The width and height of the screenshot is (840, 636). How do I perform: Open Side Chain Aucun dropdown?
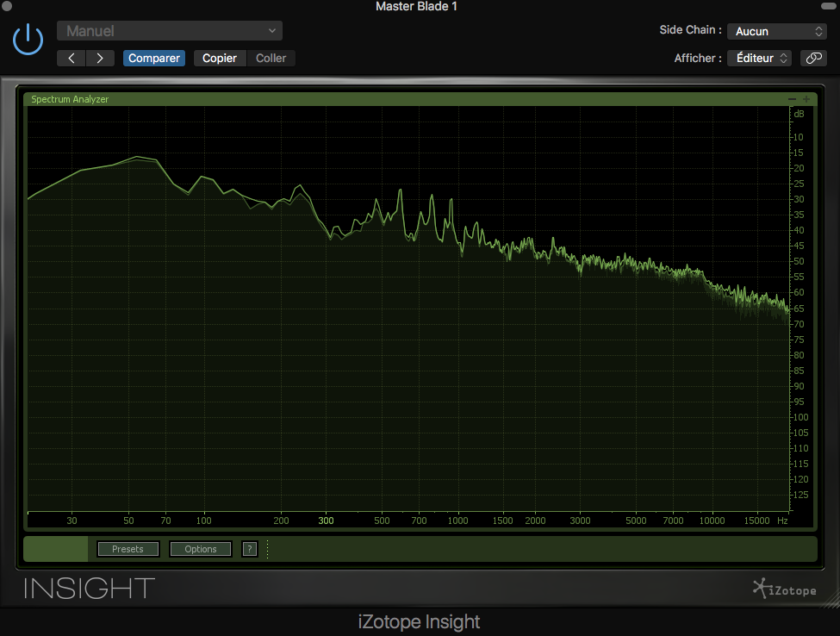tap(777, 31)
